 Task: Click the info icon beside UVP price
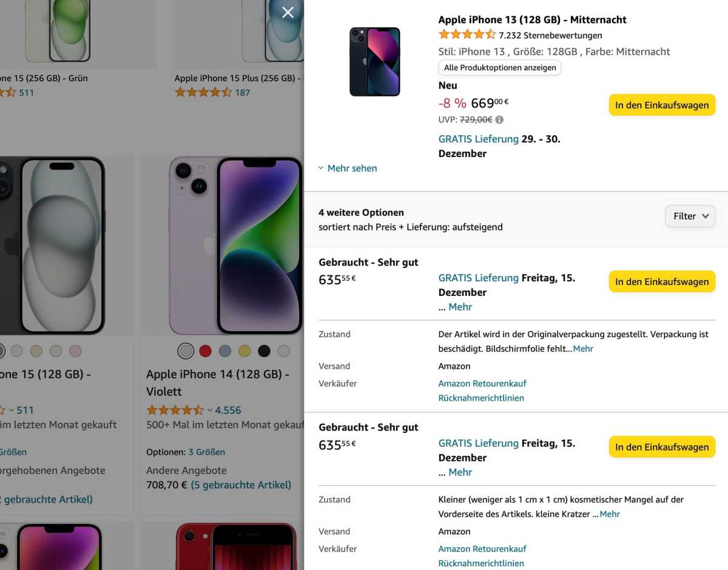click(499, 119)
